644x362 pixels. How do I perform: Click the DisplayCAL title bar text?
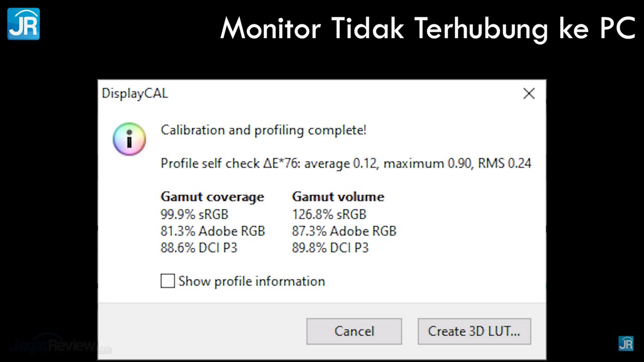[x=135, y=94]
